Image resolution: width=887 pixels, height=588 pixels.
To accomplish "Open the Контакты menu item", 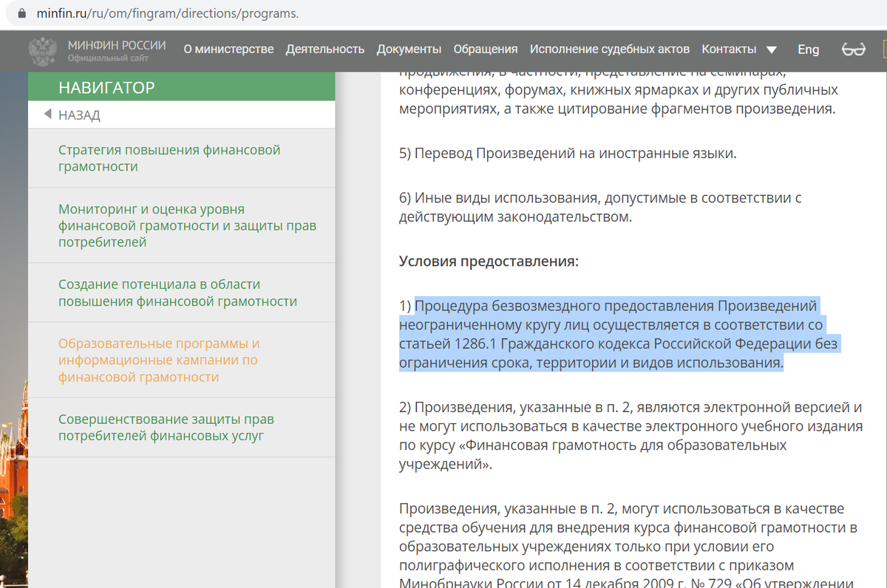I will click(x=729, y=49).
